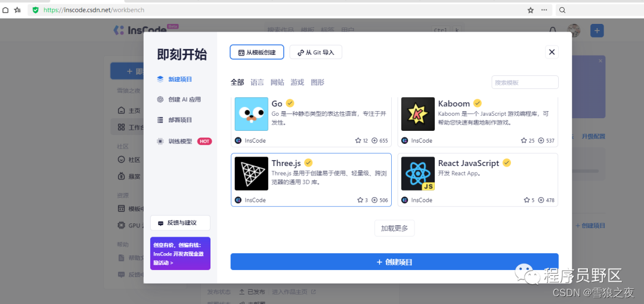Open the notification bell in InsCode header
644x304 pixels.
point(553,30)
